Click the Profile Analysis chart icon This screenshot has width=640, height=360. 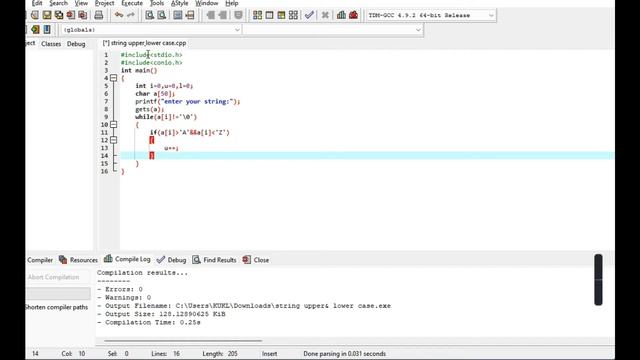341,15
